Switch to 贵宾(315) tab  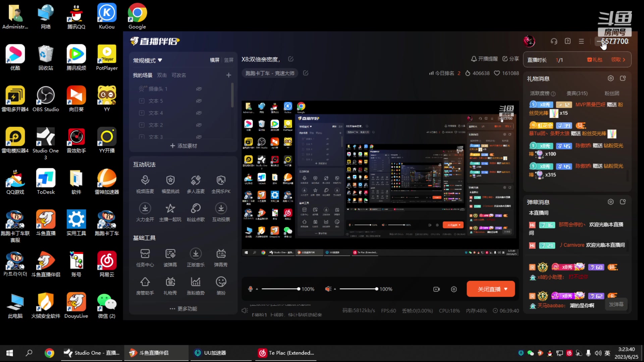click(x=577, y=93)
